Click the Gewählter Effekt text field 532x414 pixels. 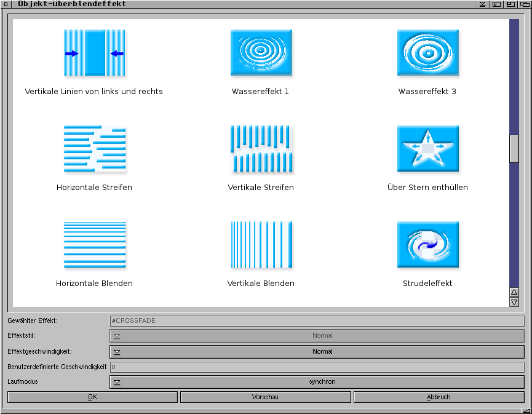[317, 321]
